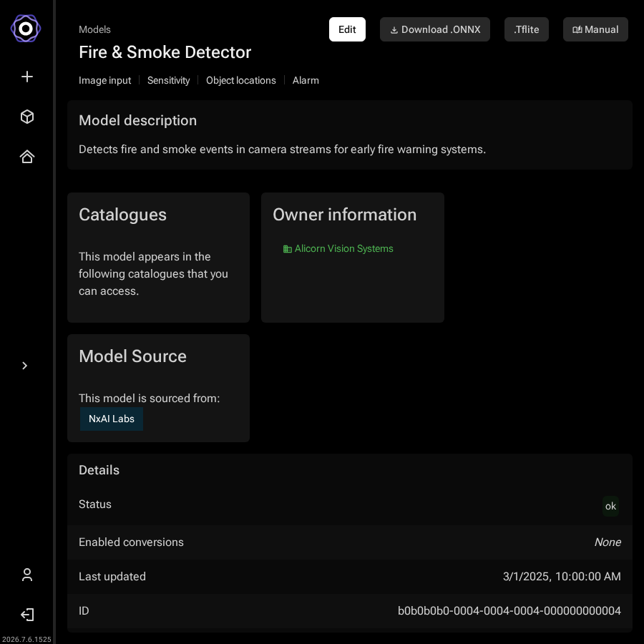Open the user profile icon
Image resolution: width=644 pixels, height=644 pixels.
click(27, 575)
